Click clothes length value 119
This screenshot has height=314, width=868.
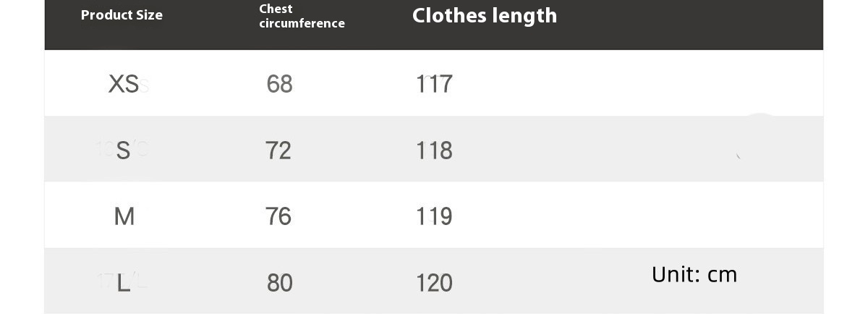(x=434, y=216)
